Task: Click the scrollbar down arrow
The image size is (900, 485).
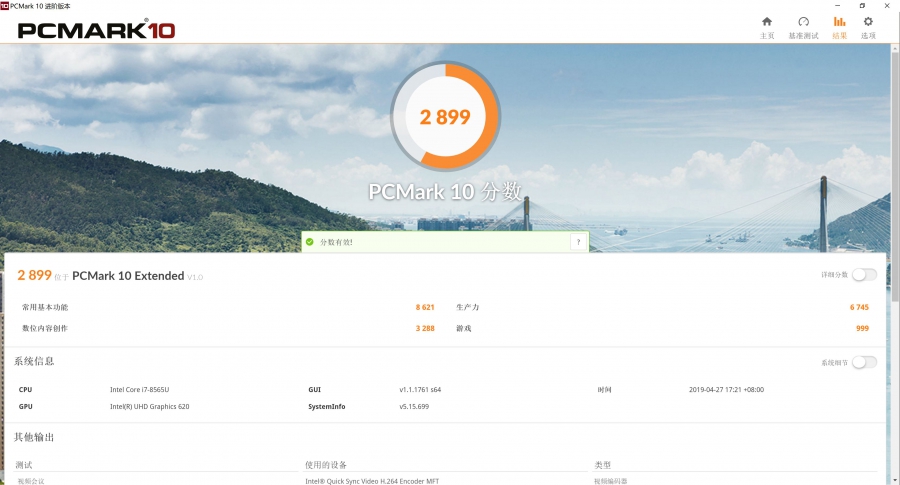Action: pyautogui.click(x=894, y=479)
